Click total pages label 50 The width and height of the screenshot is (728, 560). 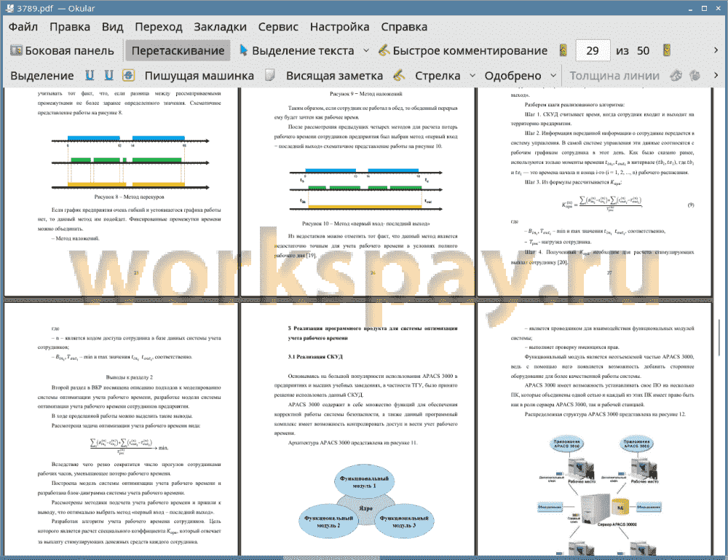pos(643,51)
